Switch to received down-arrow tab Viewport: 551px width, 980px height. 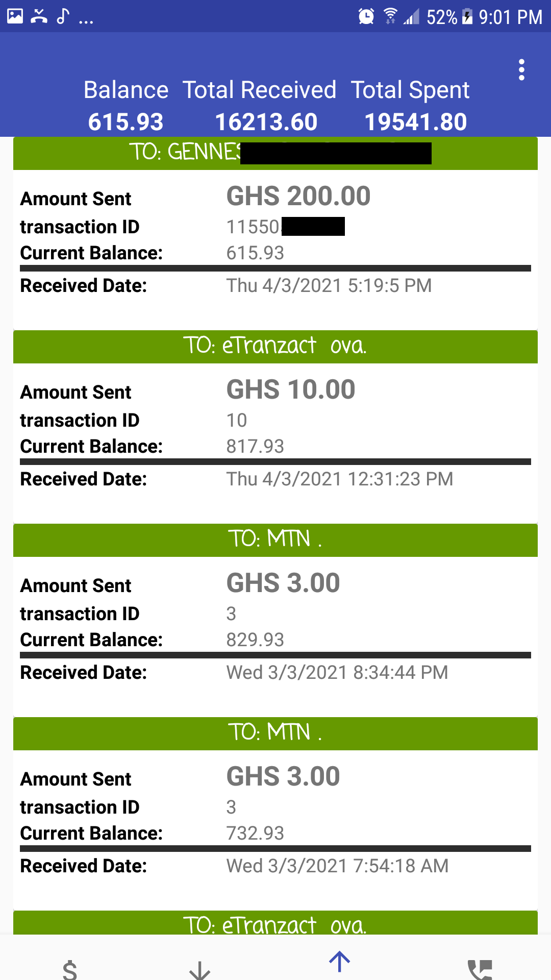pos(199,968)
